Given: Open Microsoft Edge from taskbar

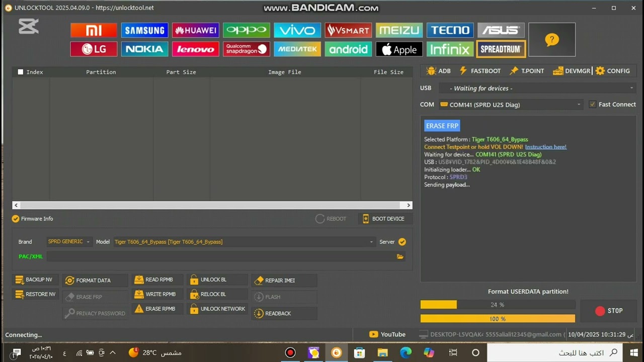Looking at the screenshot, I should click(406, 352).
